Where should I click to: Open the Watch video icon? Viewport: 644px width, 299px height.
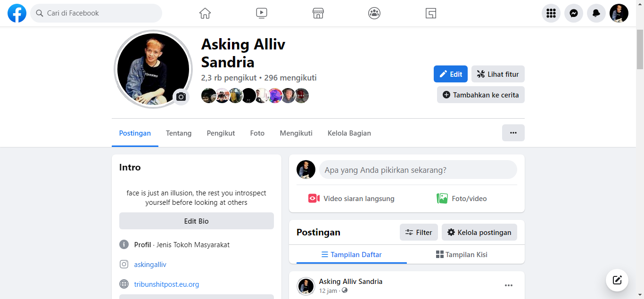click(262, 13)
